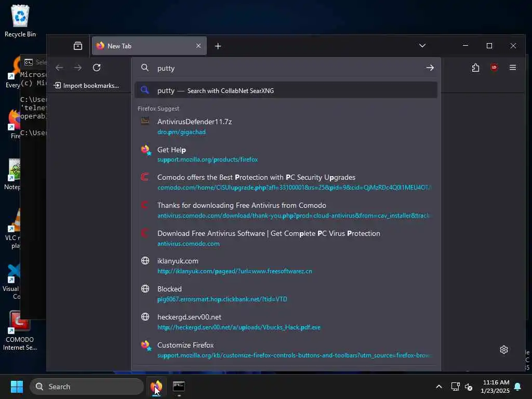Open the Firefox View icon in tab bar
Image resolution: width=532 pixels, height=399 pixels.
78,46
